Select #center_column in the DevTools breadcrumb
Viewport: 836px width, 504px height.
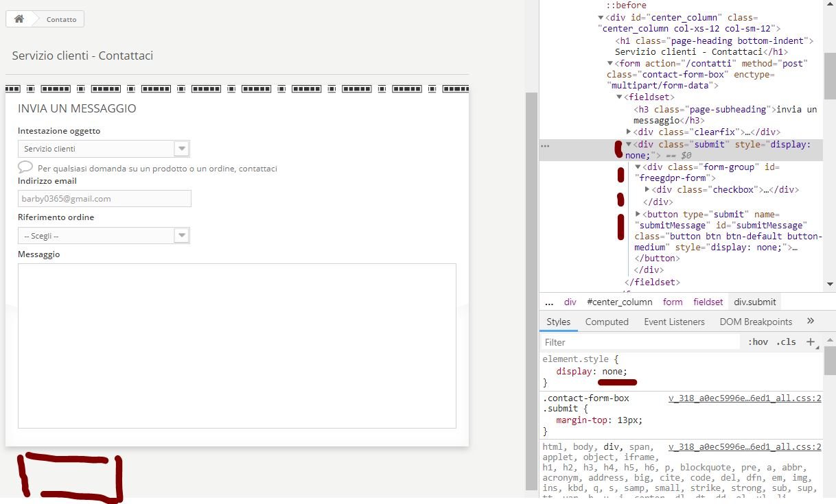pyautogui.click(x=619, y=302)
